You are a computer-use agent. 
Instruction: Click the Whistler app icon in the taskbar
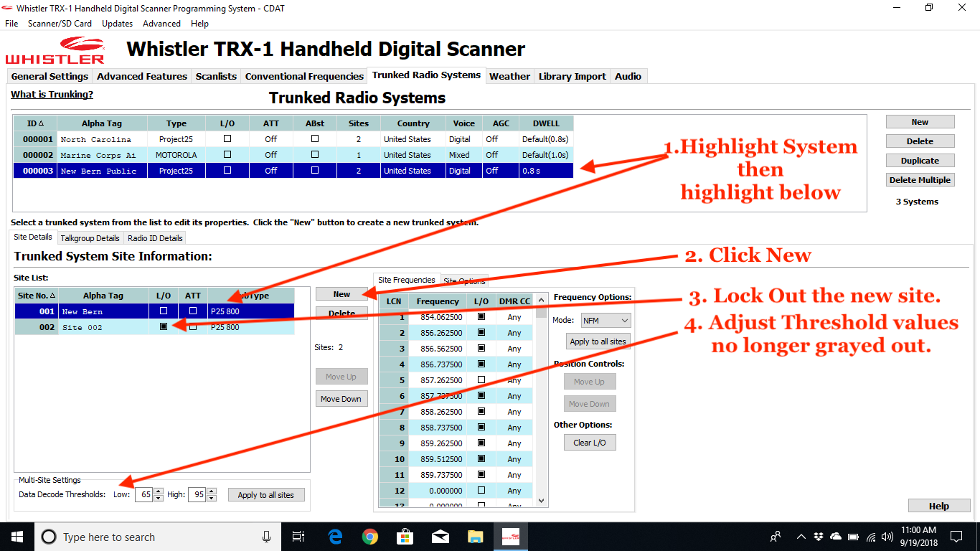coord(510,537)
